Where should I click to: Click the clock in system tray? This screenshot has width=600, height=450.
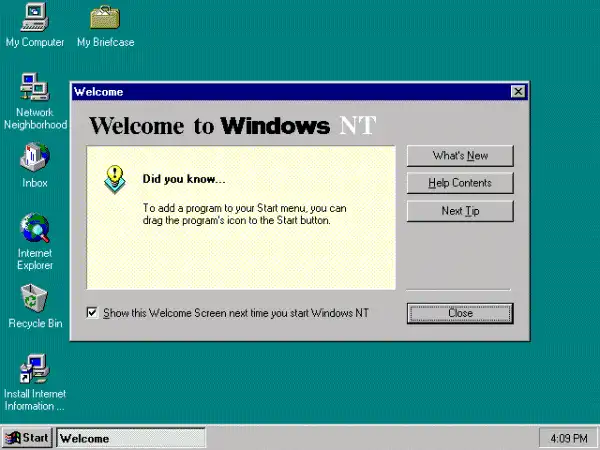567,438
